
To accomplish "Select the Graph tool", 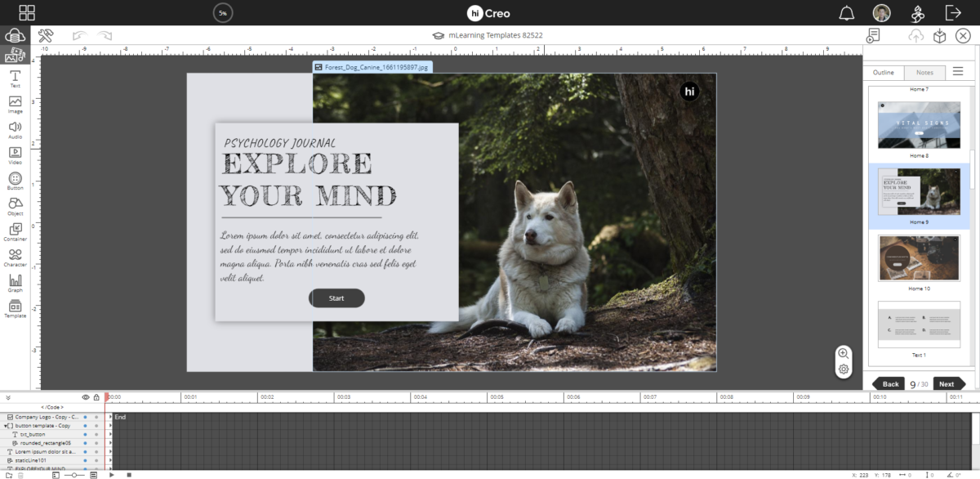I will [15, 283].
